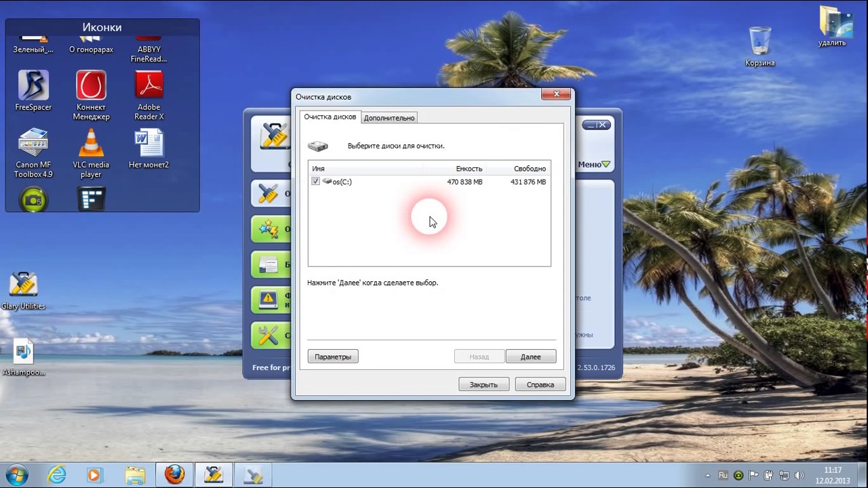Click the dark tile-grid icon in Иконки
868x488 pixels.
coord(91,200)
